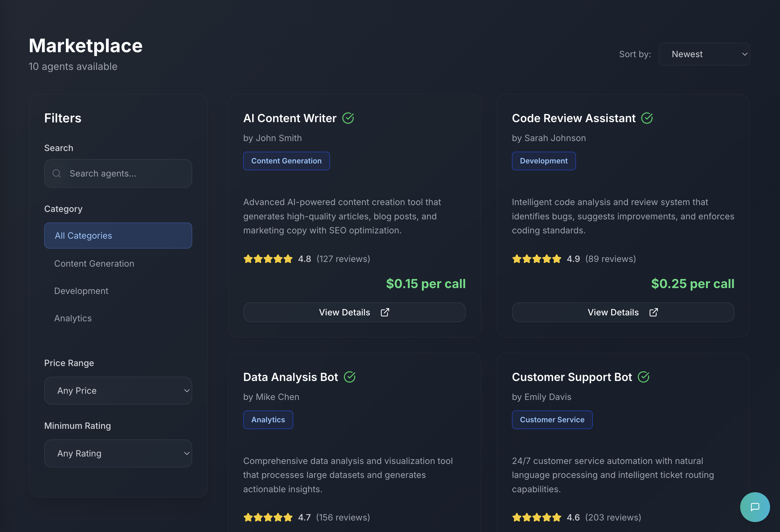Click verified badge next to Code Review Assistant
Image resolution: width=780 pixels, height=532 pixels.
647,118
